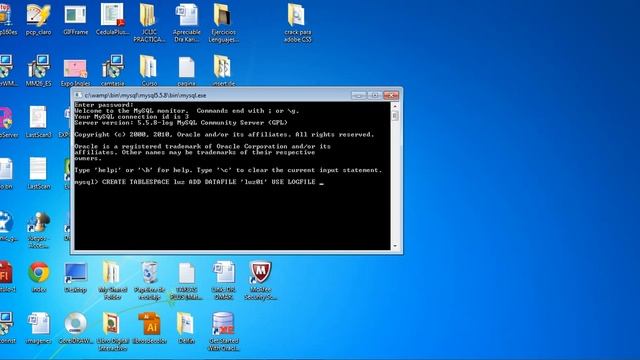
Task: Click the "Type 'help;'" instruction line
Action: (x=228, y=170)
